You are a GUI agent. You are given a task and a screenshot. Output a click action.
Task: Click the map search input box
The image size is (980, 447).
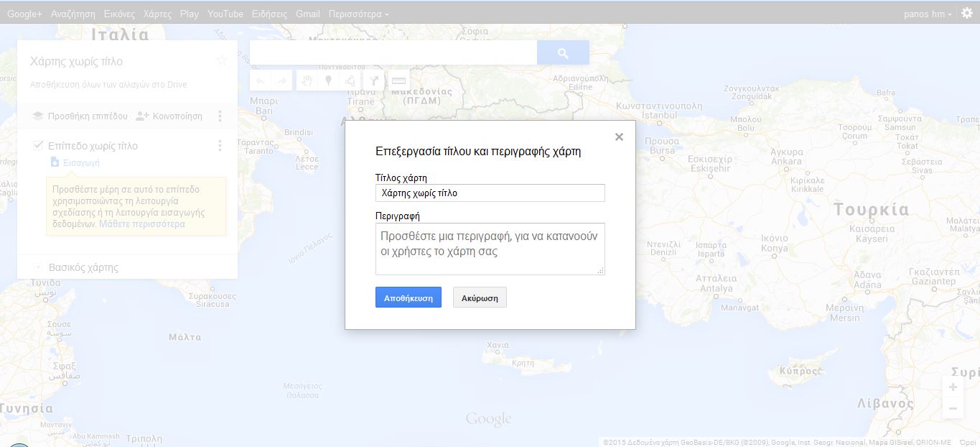coord(393,52)
